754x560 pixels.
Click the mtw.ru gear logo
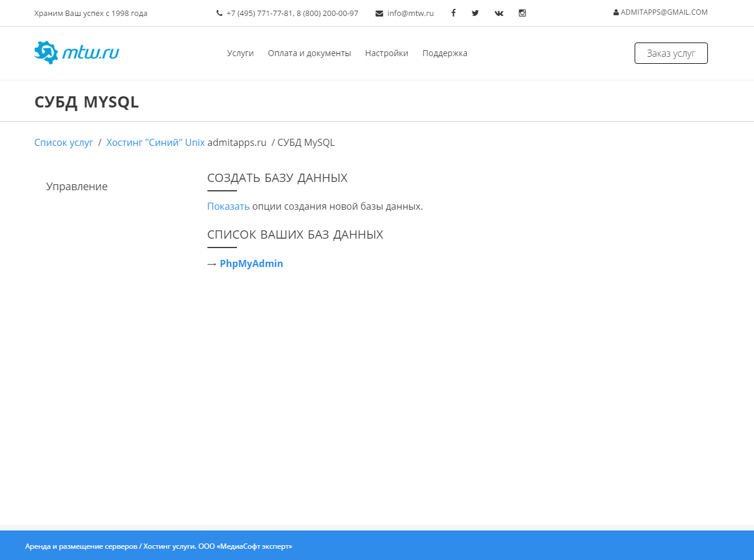pos(77,53)
